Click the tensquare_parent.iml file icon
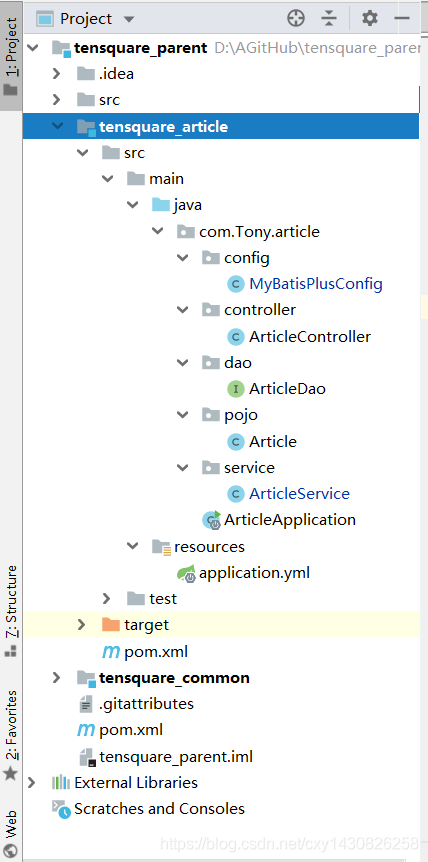Image resolution: width=428 pixels, height=862 pixels. point(88,757)
